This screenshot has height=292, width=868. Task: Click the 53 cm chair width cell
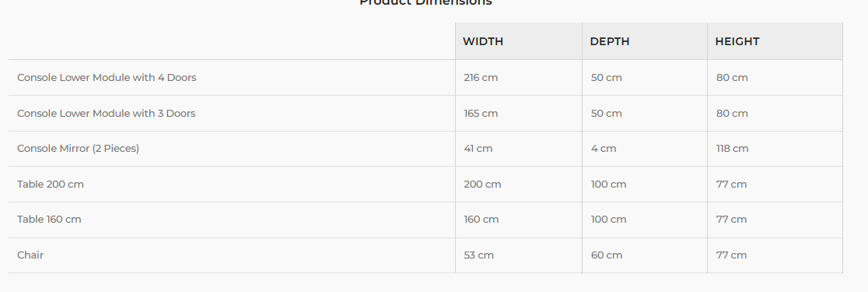pos(519,255)
